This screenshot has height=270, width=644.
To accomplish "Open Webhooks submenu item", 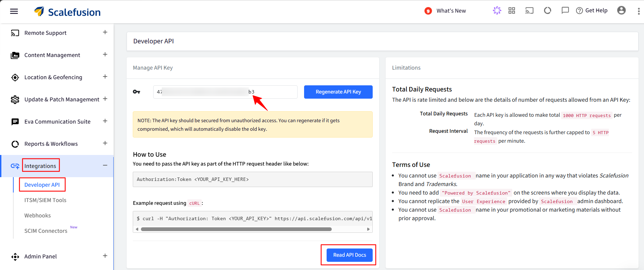I will tap(38, 216).
